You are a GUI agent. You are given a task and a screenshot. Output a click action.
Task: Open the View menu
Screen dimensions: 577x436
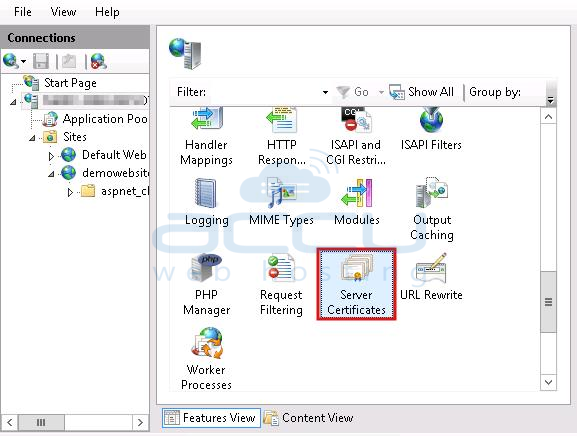(x=63, y=12)
